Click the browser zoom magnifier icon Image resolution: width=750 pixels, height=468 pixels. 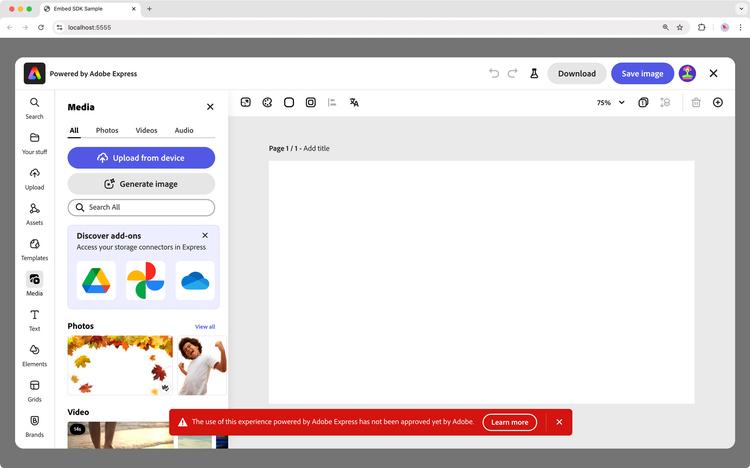point(665,27)
